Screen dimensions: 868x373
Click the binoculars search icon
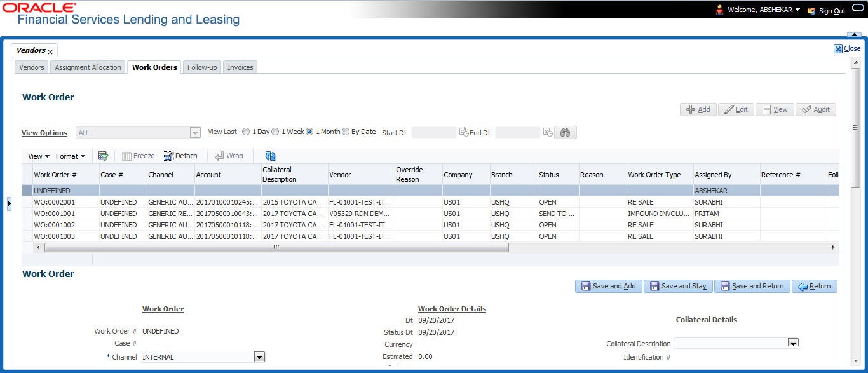tap(565, 132)
